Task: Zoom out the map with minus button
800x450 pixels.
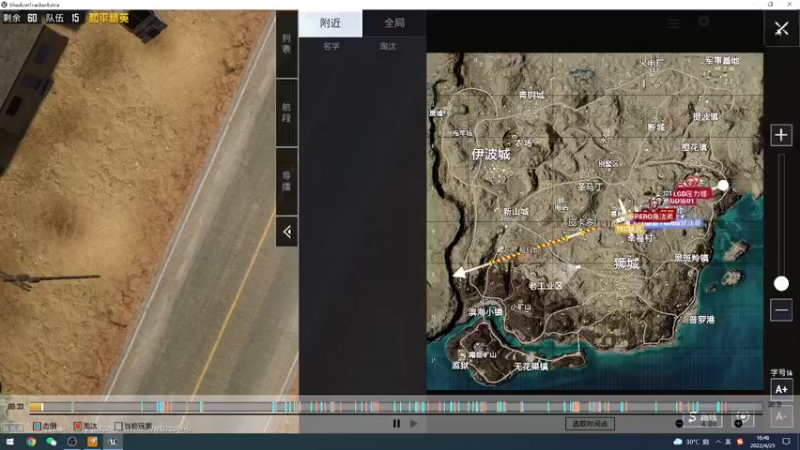Action: [x=781, y=310]
